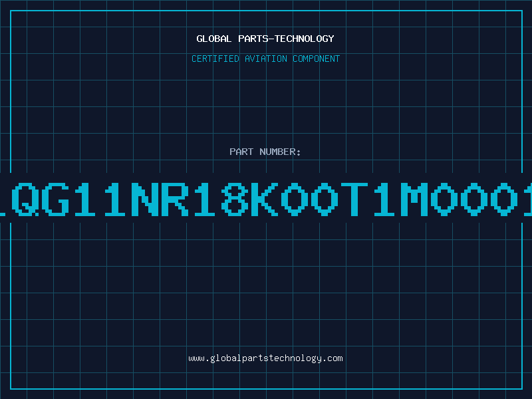The width and height of the screenshot is (532, 399).
Task: Click the website URL globalpartstechnology.com
Action: 265,358
